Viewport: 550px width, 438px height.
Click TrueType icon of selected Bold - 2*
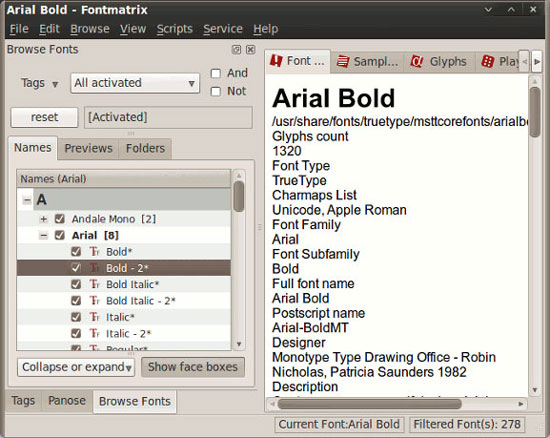(94, 268)
